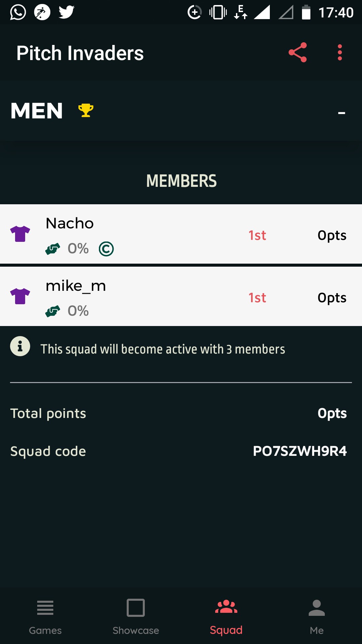Tap the red share icon

click(298, 52)
